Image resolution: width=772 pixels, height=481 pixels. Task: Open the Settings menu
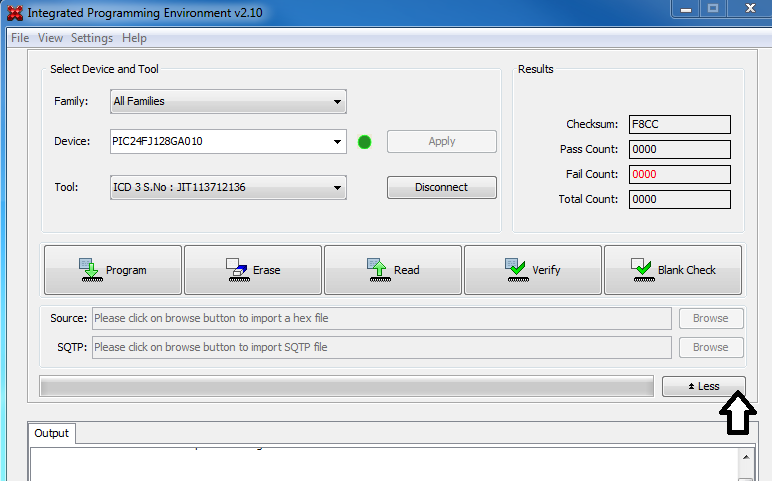click(x=92, y=38)
